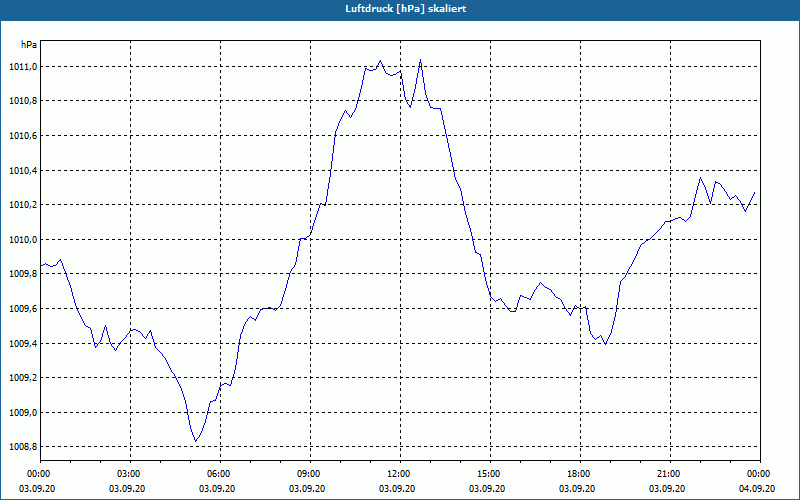
Task: Select the 1009,6 y-axis value
Action: pos(23,309)
